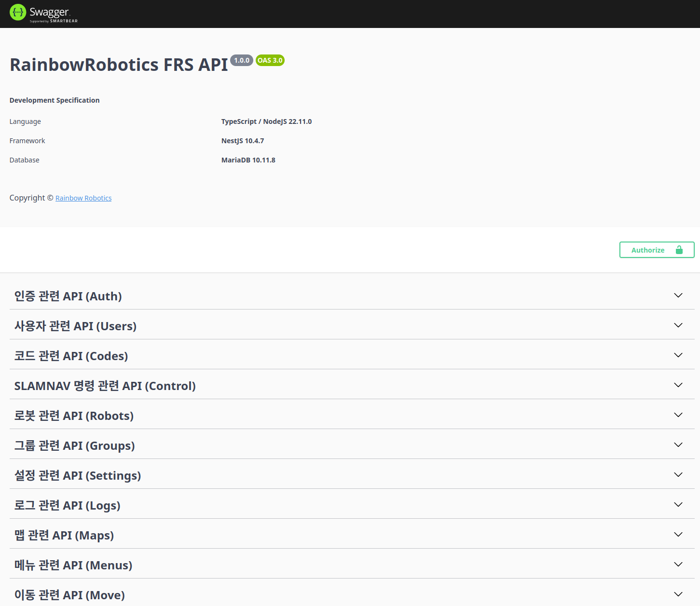Click the RainbowRobotics FRS API title
The image size is (700, 606).
tap(119, 65)
